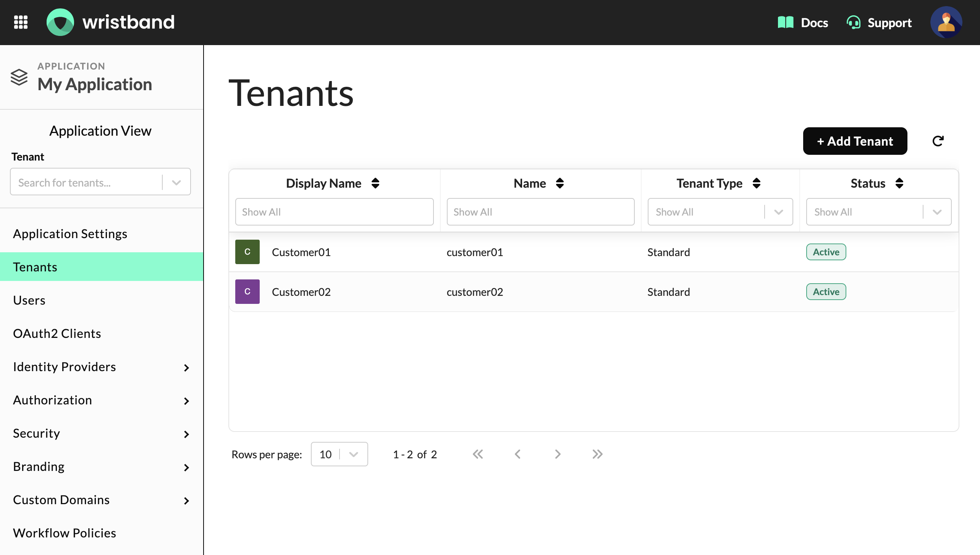Go to first page of results
This screenshot has height=555, width=980.
tap(478, 454)
